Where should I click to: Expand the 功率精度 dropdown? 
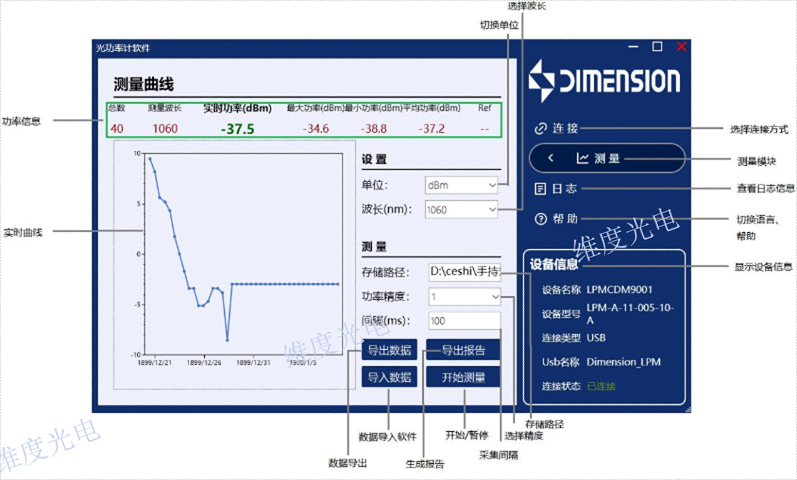(465, 296)
